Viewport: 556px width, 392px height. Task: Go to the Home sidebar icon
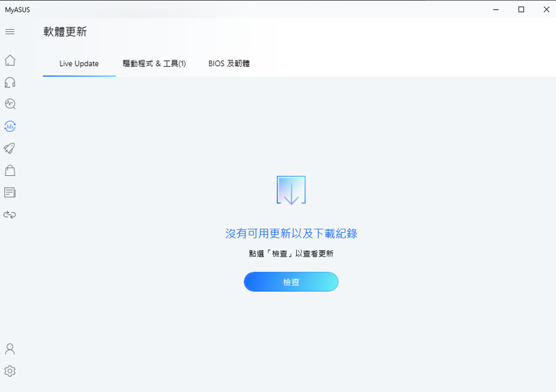point(10,60)
